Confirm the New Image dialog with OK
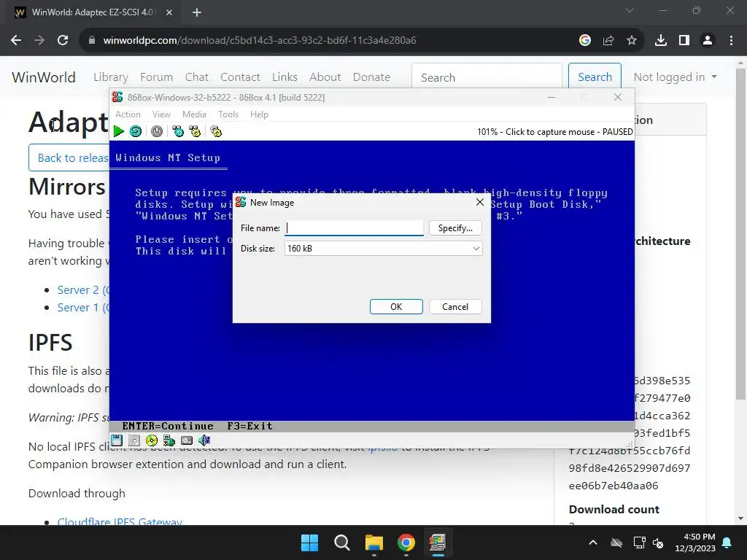This screenshot has width=747, height=560. pos(396,307)
